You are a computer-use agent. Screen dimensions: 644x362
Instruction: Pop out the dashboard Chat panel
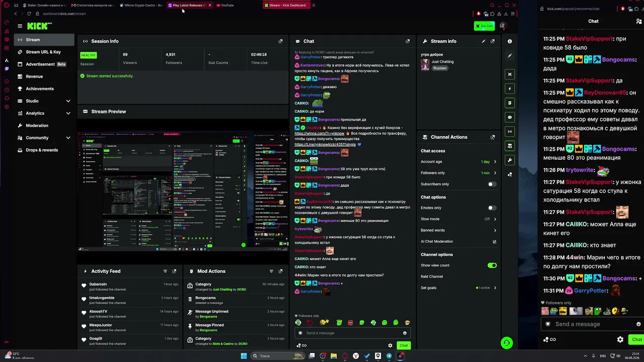tap(408, 41)
